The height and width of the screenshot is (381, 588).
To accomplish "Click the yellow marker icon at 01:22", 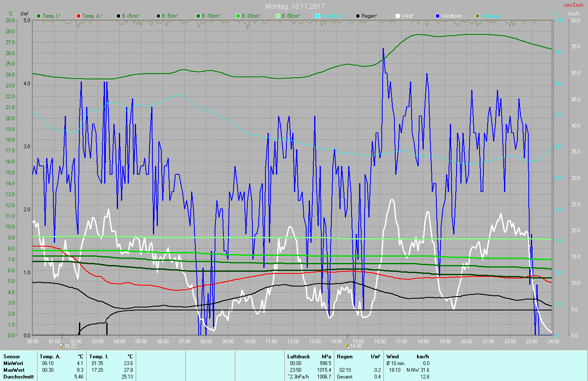I will click(x=62, y=346).
